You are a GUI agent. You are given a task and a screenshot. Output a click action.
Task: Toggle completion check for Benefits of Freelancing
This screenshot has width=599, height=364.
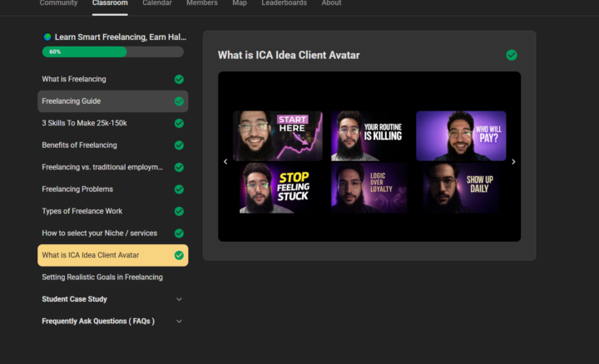click(x=179, y=145)
